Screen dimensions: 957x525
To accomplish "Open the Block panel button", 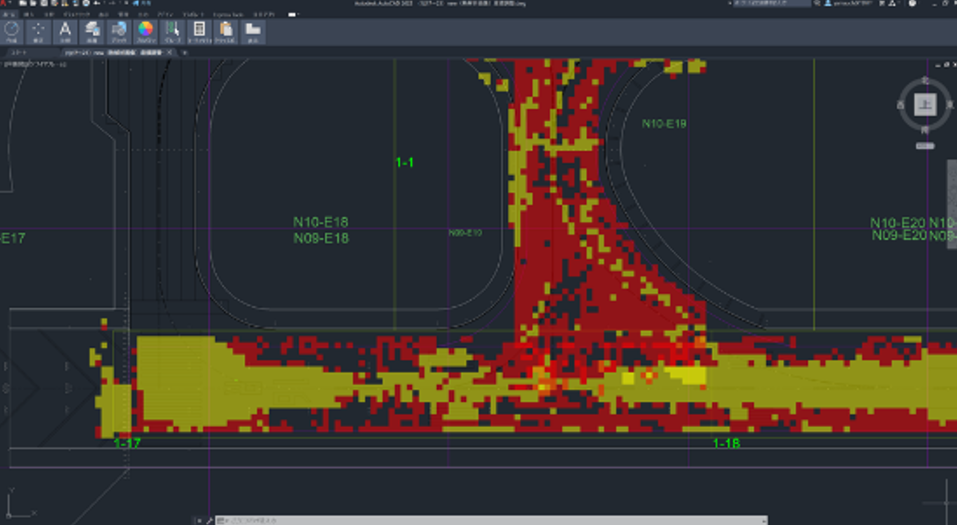I will coord(119,32).
